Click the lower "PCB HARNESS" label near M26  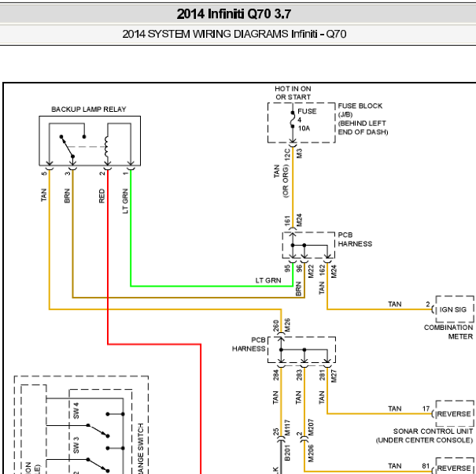[249, 344]
